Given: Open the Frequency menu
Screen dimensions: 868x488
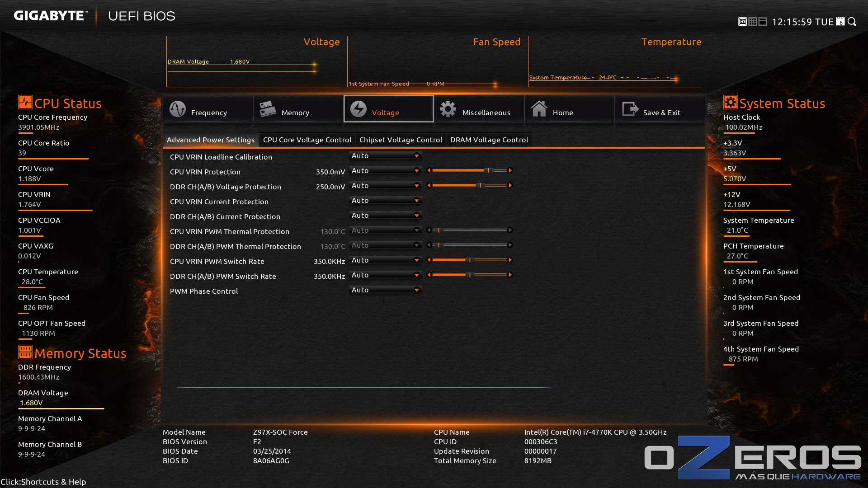Looking at the screenshot, I should 208,108.
